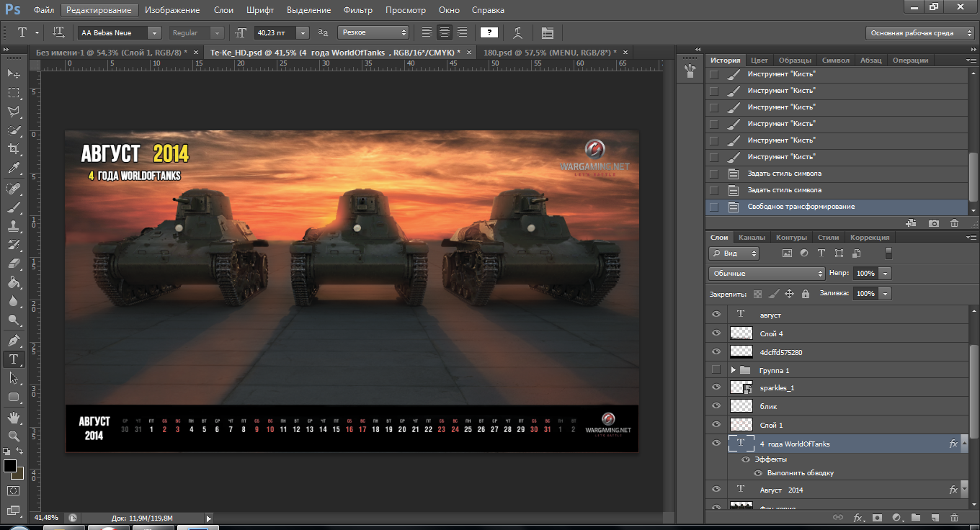
Task: Hide the 'sparkles_1' layer
Action: coord(716,387)
